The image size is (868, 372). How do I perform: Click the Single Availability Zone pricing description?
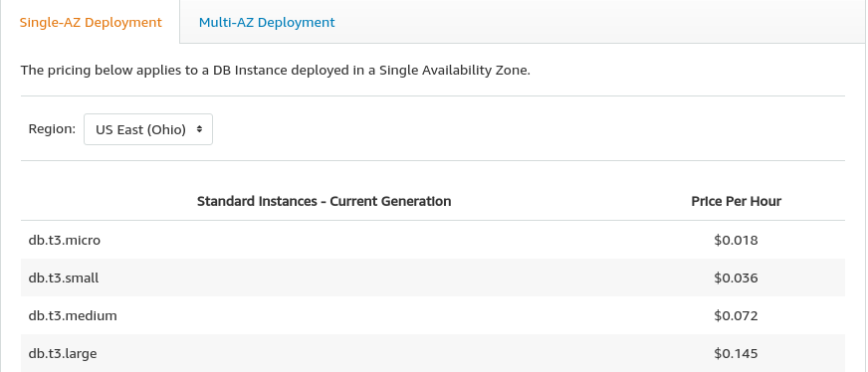[275, 71]
